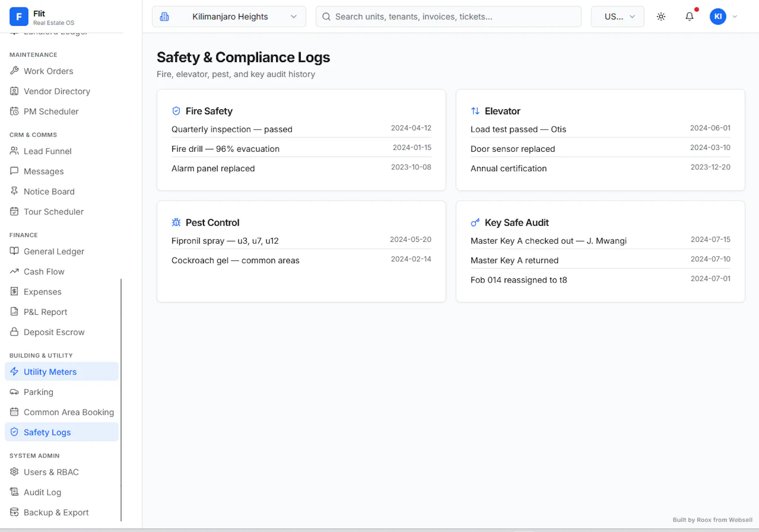The width and height of the screenshot is (759, 532).
Task: Open Deposit Escrow page
Action: tap(62, 332)
